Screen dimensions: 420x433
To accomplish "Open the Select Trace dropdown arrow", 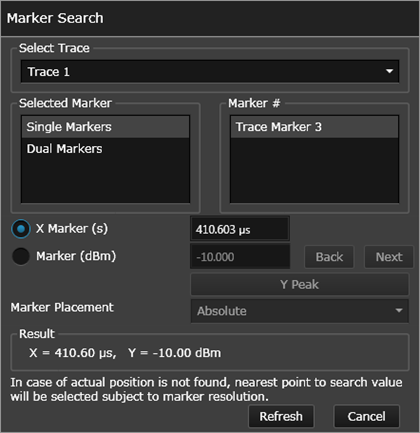I will pyautogui.click(x=389, y=71).
